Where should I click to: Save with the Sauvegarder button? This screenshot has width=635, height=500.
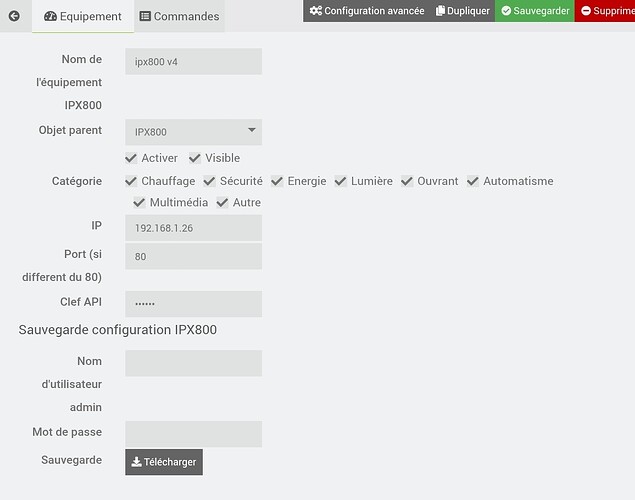pos(535,11)
